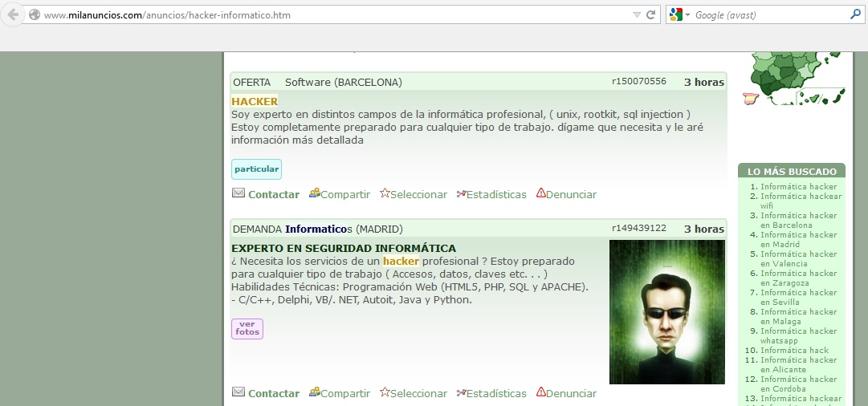Compartir link of the Madrid ad
This screenshot has width=868, height=406.
pyautogui.click(x=345, y=394)
